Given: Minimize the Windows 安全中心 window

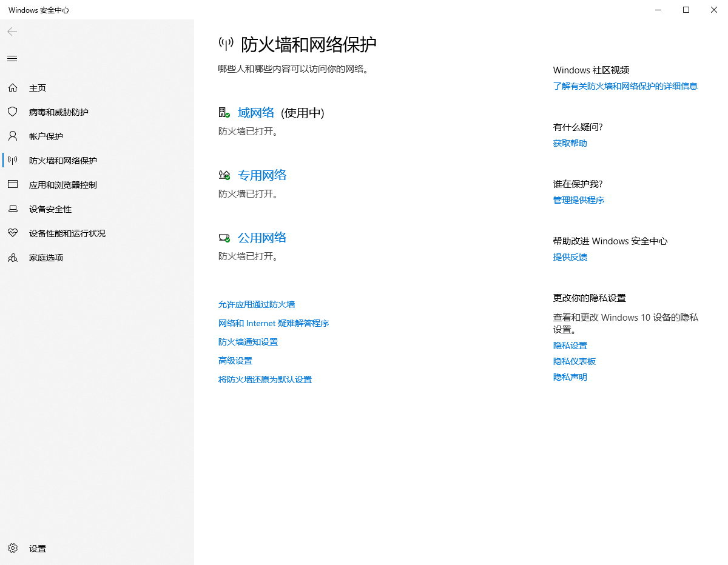Looking at the screenshot, I should pyautogui.click(x=658, y=10).
